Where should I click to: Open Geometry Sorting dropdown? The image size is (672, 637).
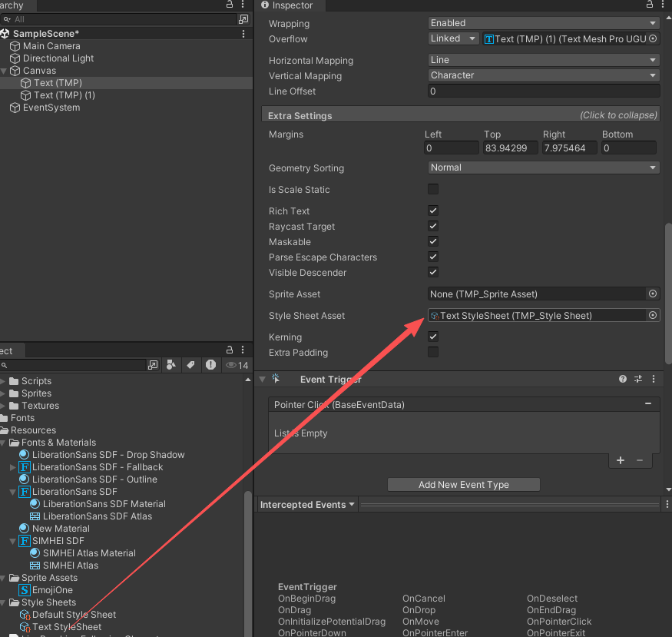(544, 168)
